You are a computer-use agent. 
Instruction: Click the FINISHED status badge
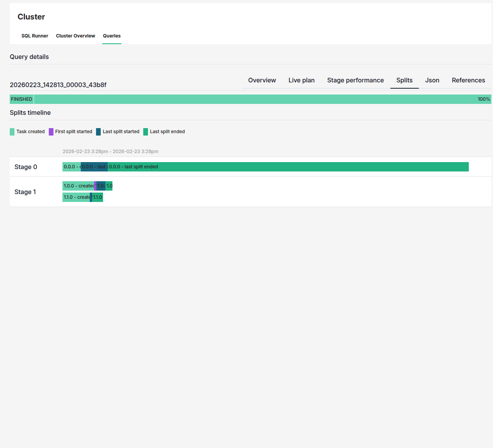pos(21,99)
